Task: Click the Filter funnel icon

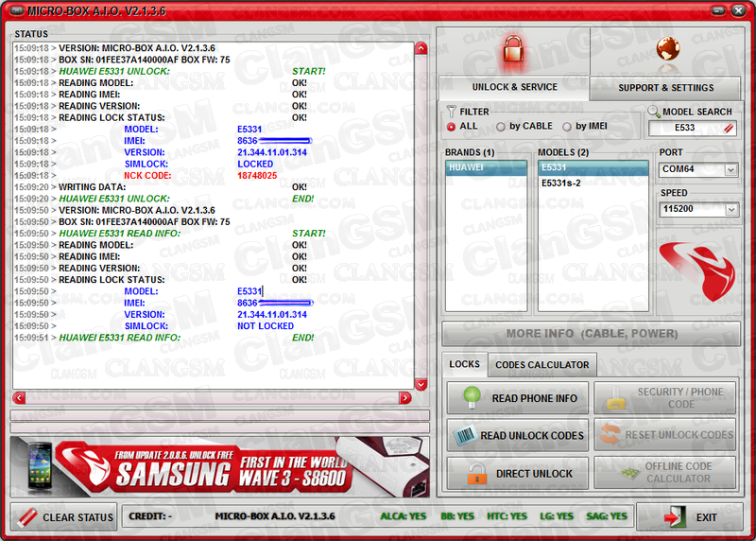Action: 452,112
